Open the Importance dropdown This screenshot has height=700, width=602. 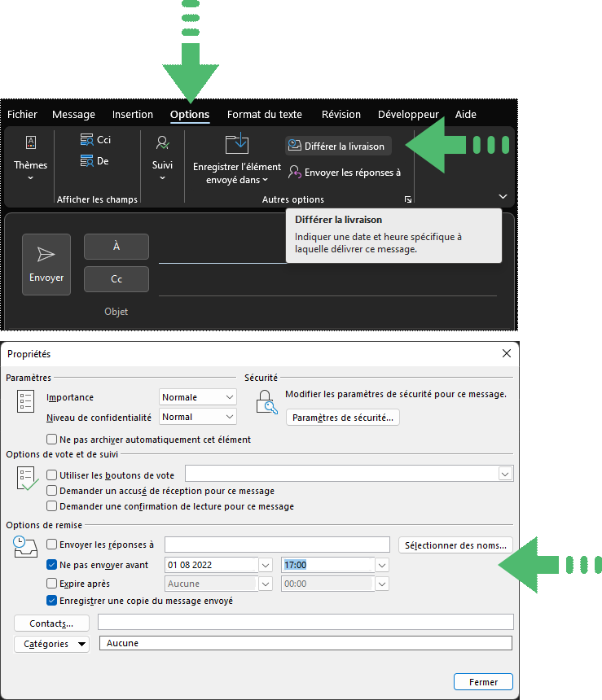click(197, 397)
